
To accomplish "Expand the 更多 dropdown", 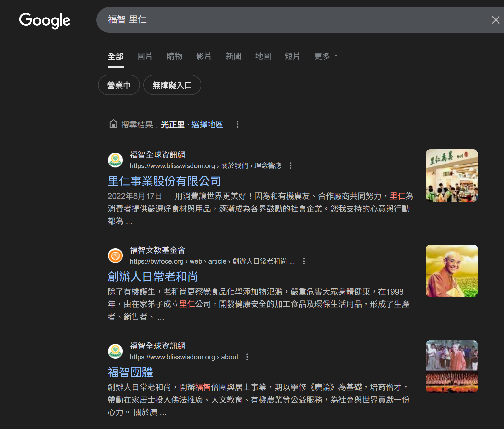I will [x=326, y=56].
